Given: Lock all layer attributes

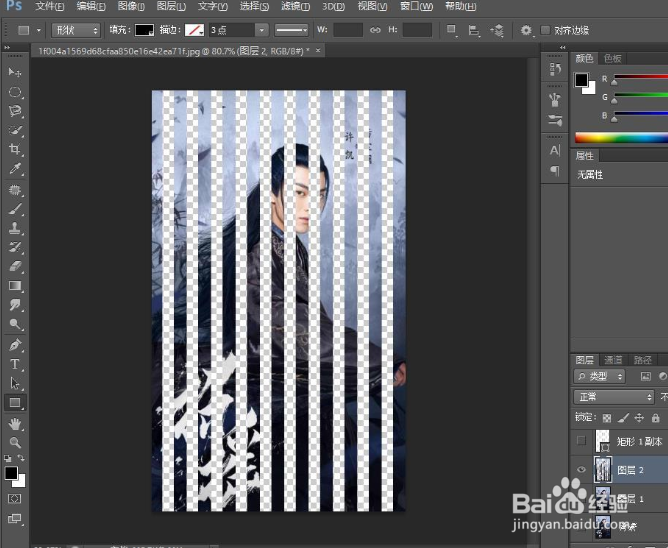Looking at the screenshot, I should (655, 418).
